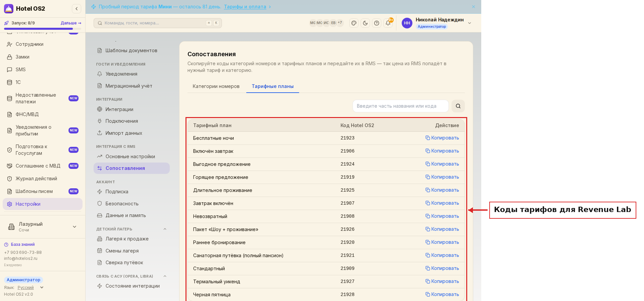Viewport: 644px width, 301px height.
Task: Select the Тарифные планы tab
Action: click(x=273, y=86)
